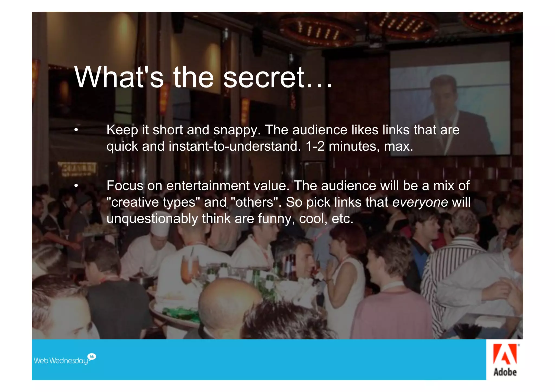
Task: Click the blue footer bar
Action: tap(259, 359)
